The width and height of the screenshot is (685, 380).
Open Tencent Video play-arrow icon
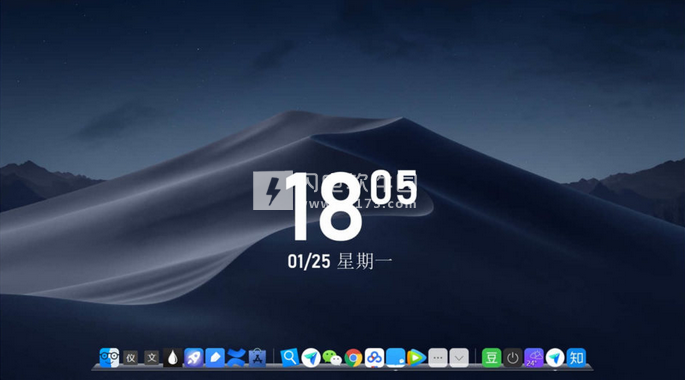[416, 358]
